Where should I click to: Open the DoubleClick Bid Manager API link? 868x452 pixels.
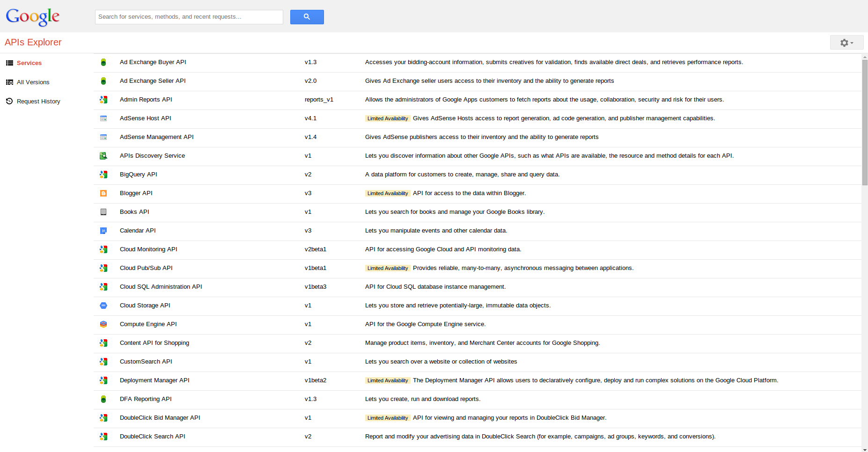tap(160, 418)
